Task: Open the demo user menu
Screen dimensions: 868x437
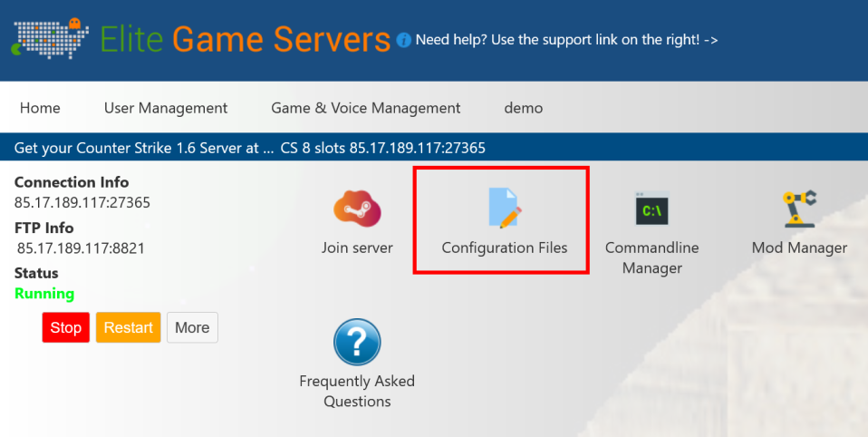Action: pyautogui.click(x=523, y=108)
